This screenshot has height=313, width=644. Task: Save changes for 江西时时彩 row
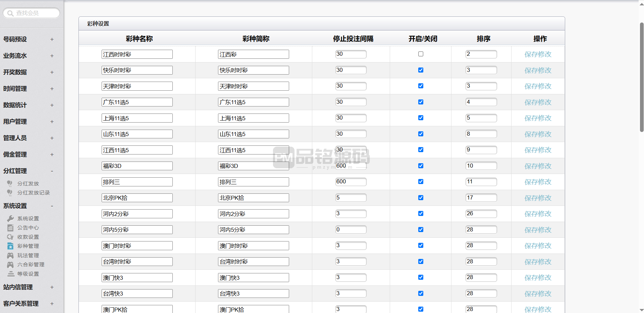(538, 54)
